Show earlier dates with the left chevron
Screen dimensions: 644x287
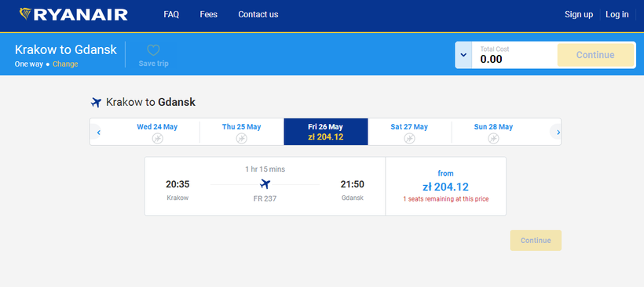click(x=98, y=132)
